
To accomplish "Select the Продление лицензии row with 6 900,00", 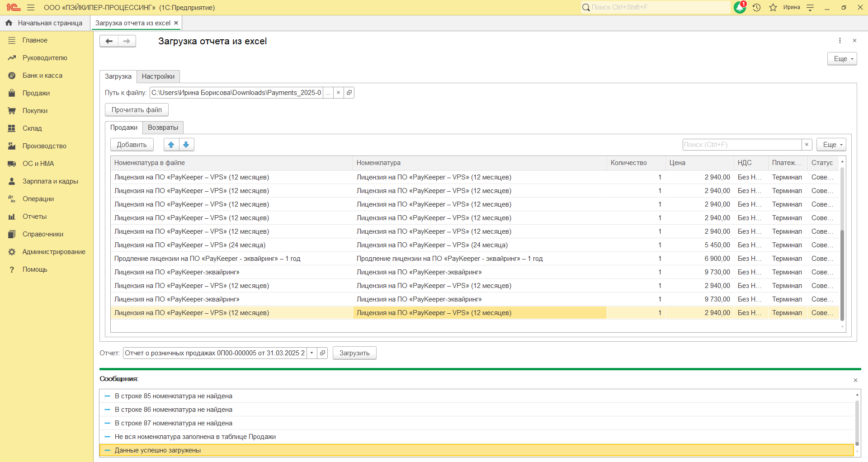I will [x=475, y=259].
